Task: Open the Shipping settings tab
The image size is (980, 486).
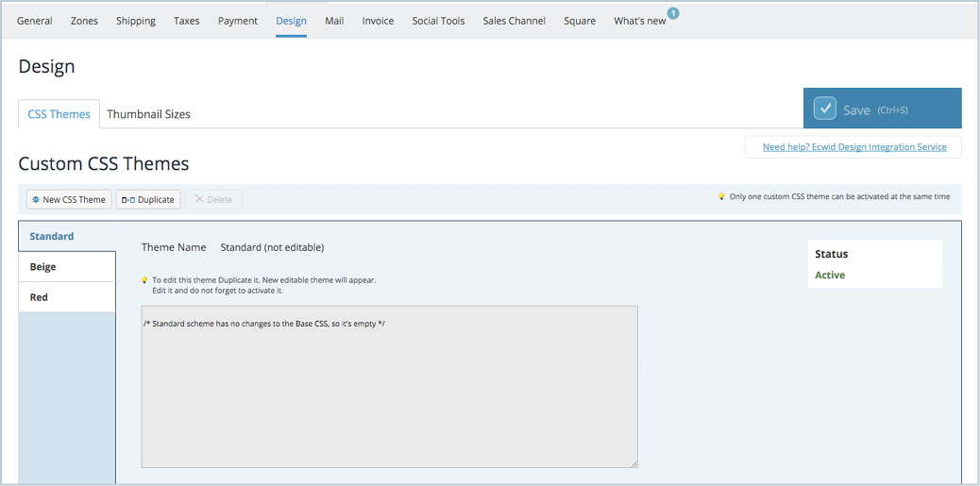Action: click(x=136, y=21)
